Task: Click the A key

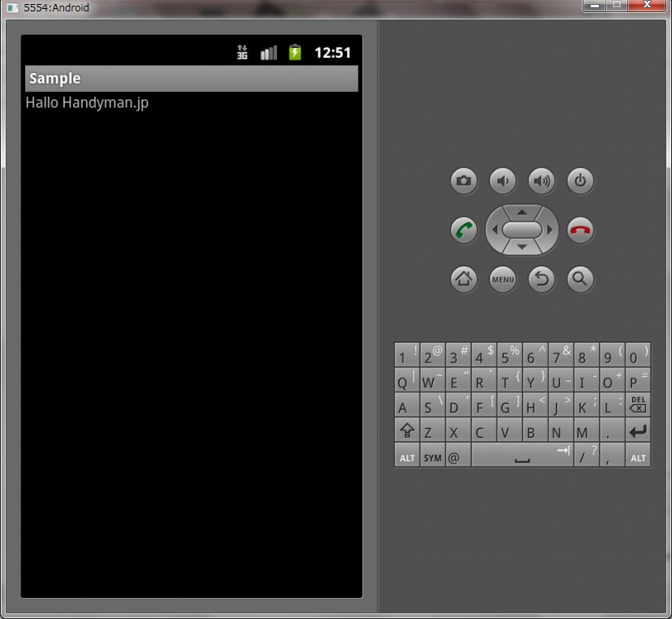Action: click(407, 405)
